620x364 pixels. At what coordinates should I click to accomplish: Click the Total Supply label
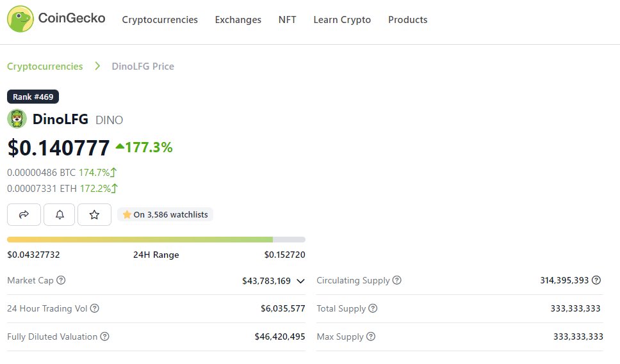pos(341,308)
